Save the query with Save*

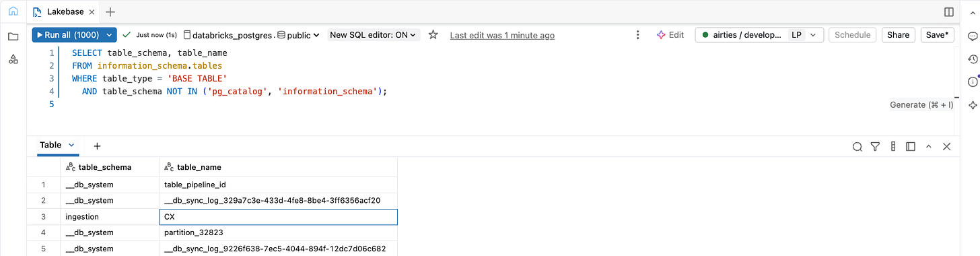(x=937, y=35)
